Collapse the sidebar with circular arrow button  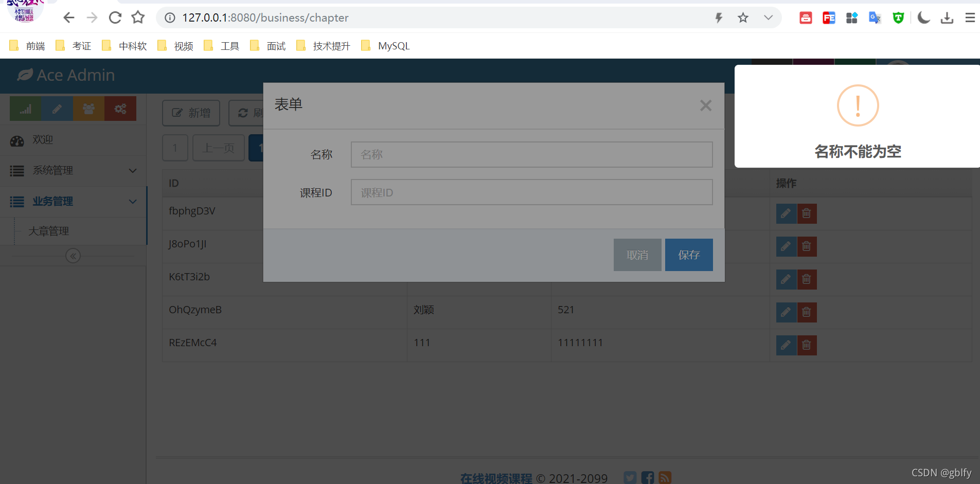(x=73, y=255)
